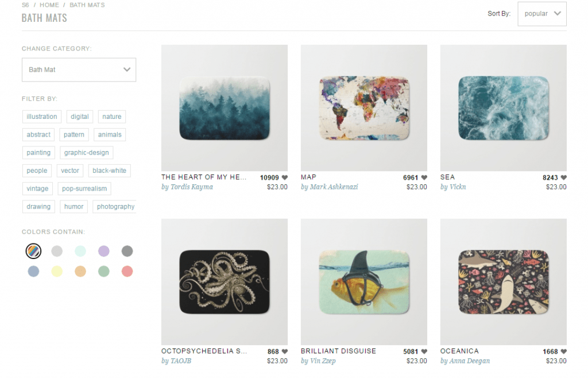This screenshot has width=588, height=379.
Task: Open artist link Tordis Kayma
Action: coord(192,187)
